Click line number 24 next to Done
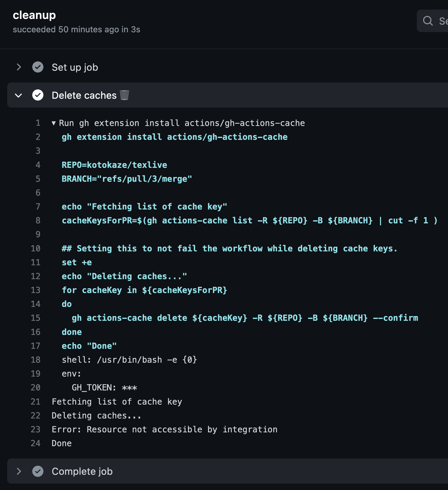 [35, 443]
